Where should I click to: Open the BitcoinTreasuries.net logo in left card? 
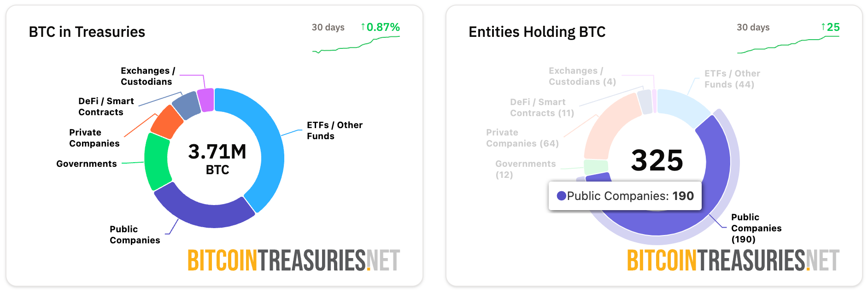tap(293, 260)
